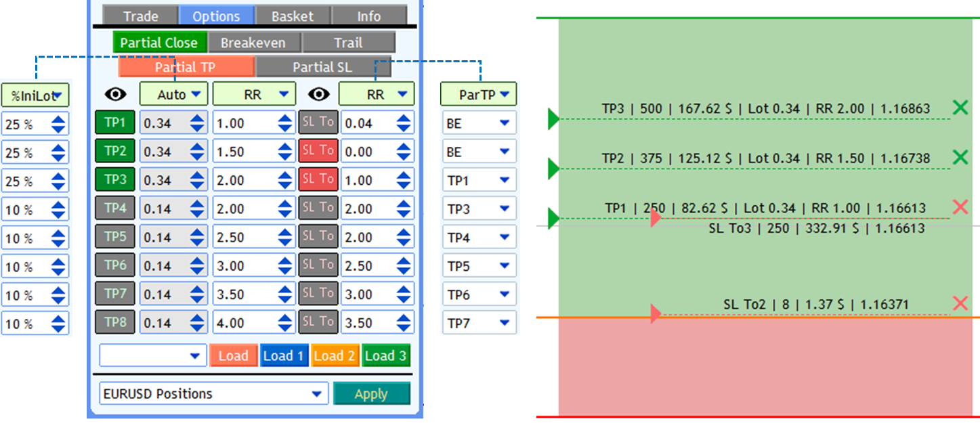Screen dimensions: 980x436
Task: Click the green TP2 arrow marker
Action: [554, 169]
